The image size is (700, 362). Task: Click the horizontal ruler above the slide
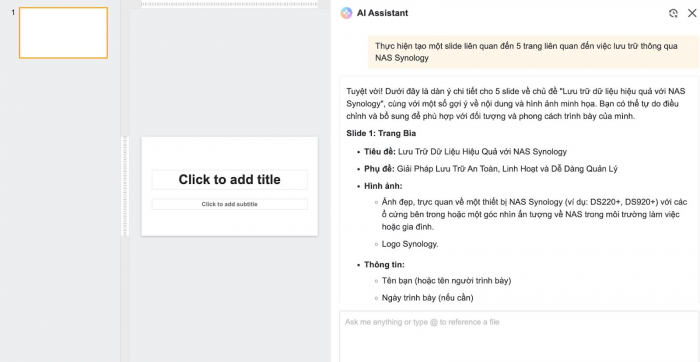(229, 4)
